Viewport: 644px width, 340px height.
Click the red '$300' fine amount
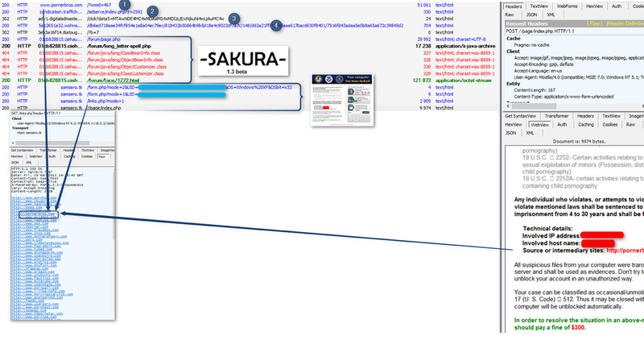pyautogui.click(x=578, y=327)
